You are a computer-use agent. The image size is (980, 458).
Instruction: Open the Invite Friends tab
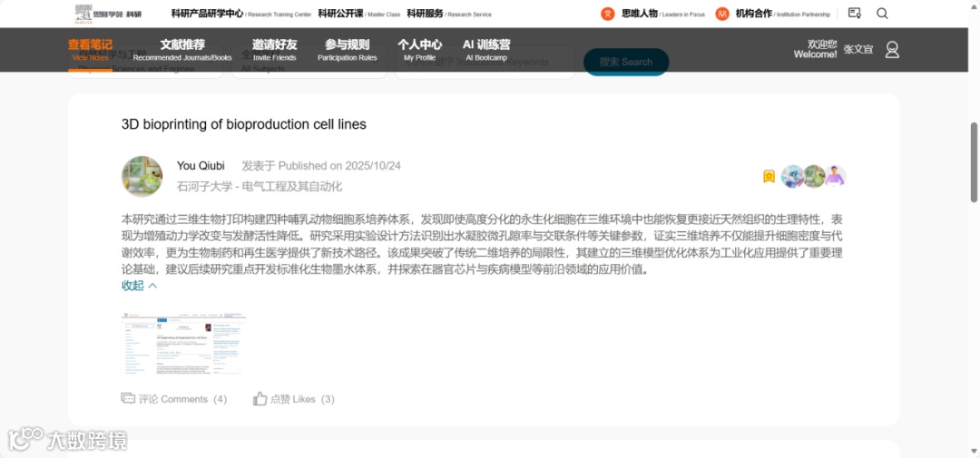click(274, 50)
